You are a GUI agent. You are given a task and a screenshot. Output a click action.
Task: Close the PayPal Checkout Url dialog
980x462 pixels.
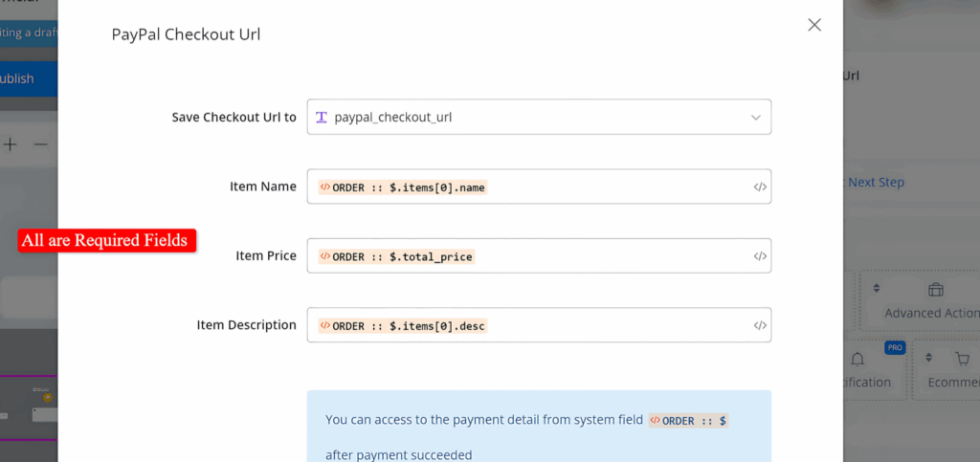click(814, 25)
